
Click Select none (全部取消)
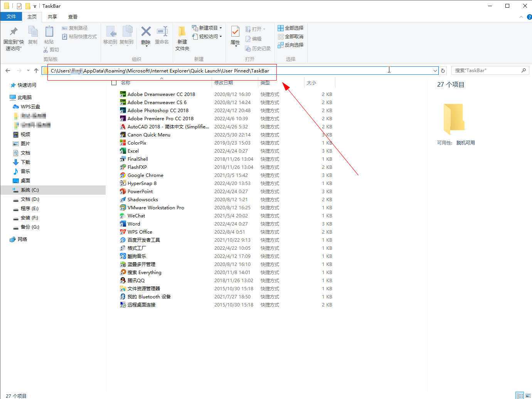click(290, 37)
